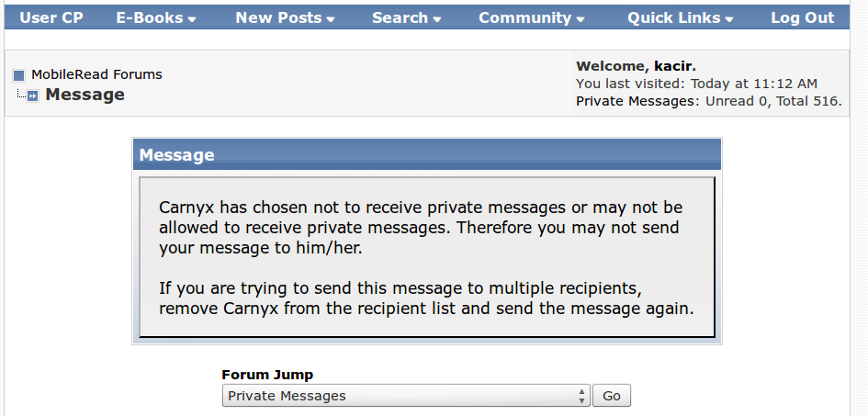Click the down arrow next to E-Books
Viewport: 868px width, 416px height.
click(192, 19)
